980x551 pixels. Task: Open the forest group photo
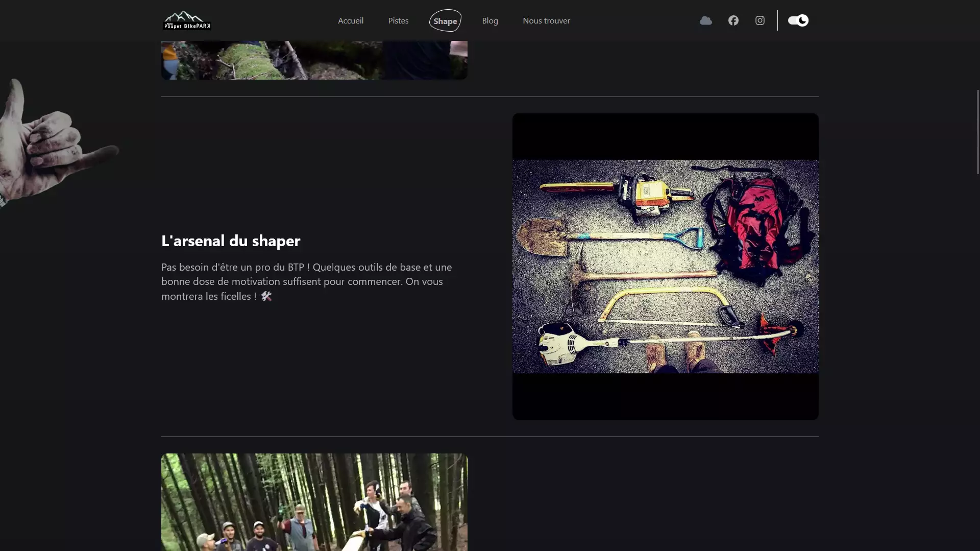(x=314, y=502)
